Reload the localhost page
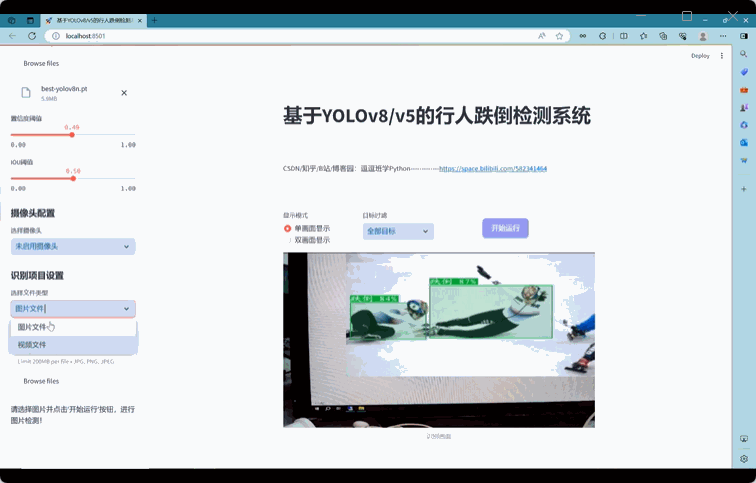The image size is (756, 483). (x=32, y=36)
